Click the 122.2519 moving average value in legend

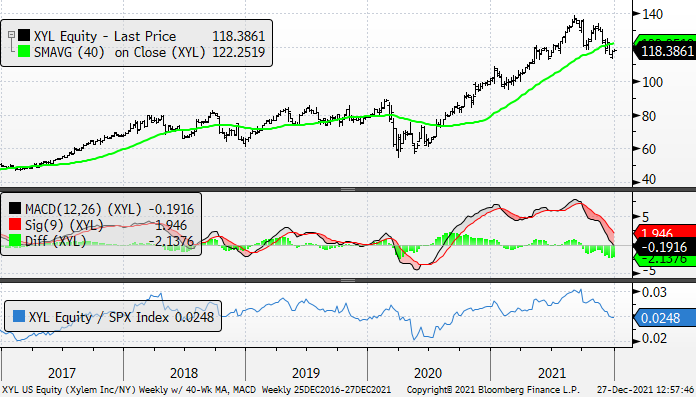tap(238, 52)
